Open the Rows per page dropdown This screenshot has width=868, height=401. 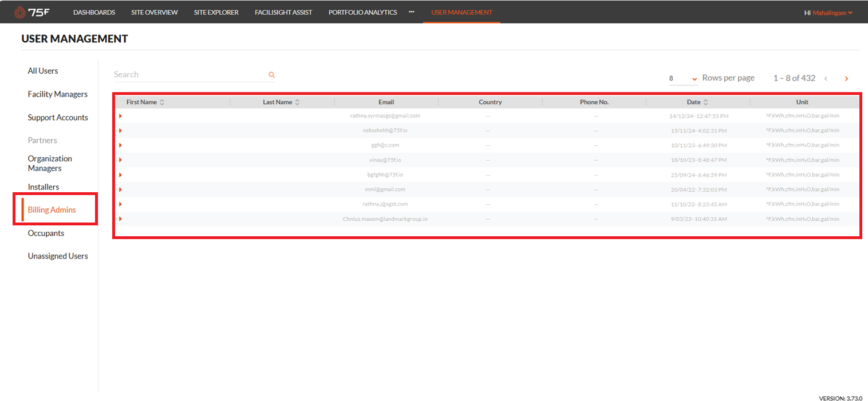pos(694,78)
